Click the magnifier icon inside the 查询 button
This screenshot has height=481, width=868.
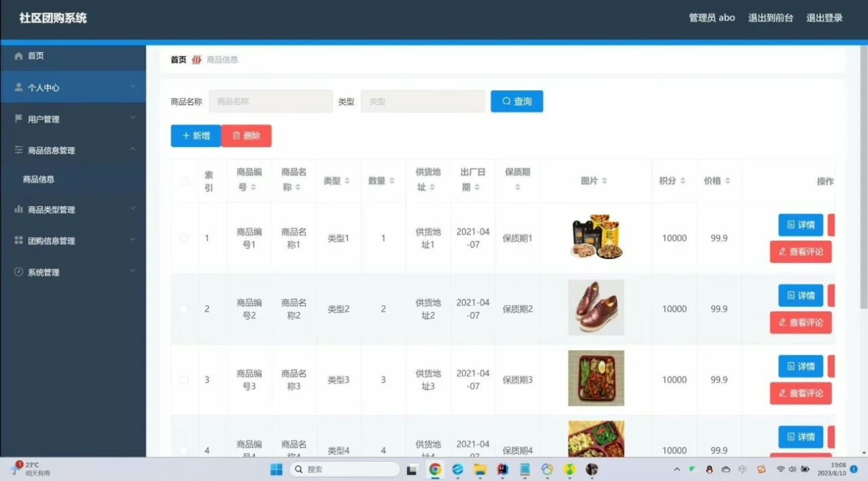(x=506, y=101)
